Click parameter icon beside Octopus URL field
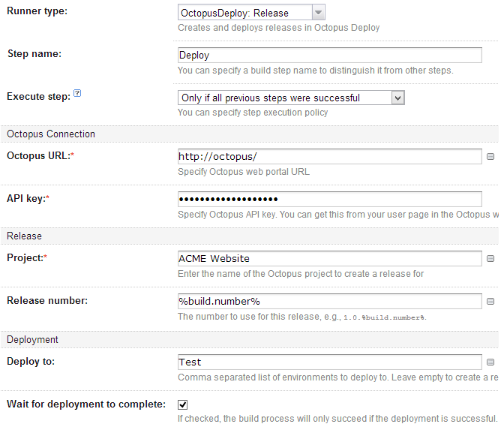 [490, 157]
